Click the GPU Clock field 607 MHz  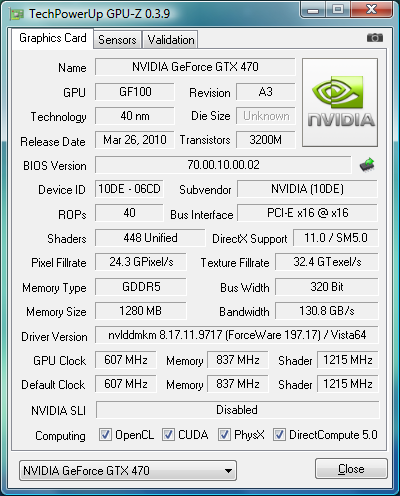(x=126, y=360)
